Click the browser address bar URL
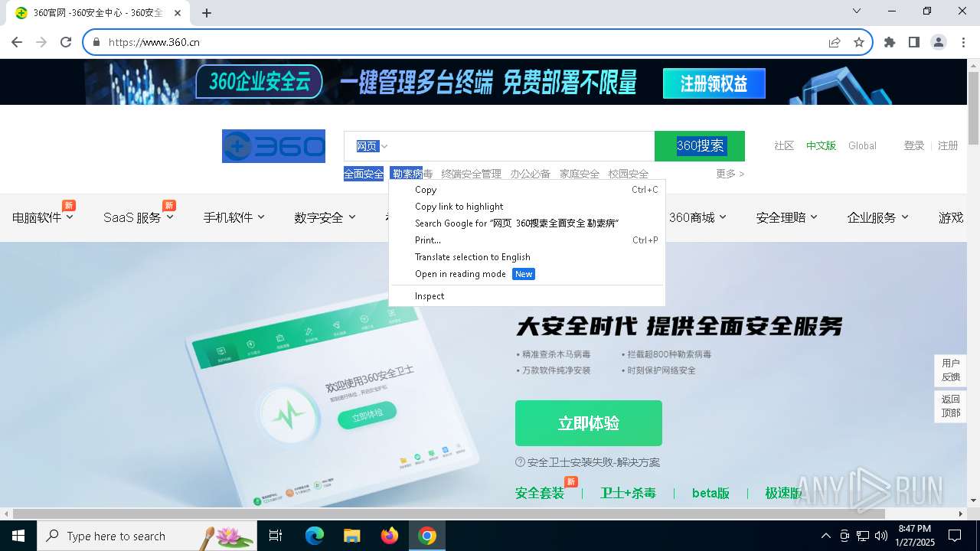 click(154, 42)
